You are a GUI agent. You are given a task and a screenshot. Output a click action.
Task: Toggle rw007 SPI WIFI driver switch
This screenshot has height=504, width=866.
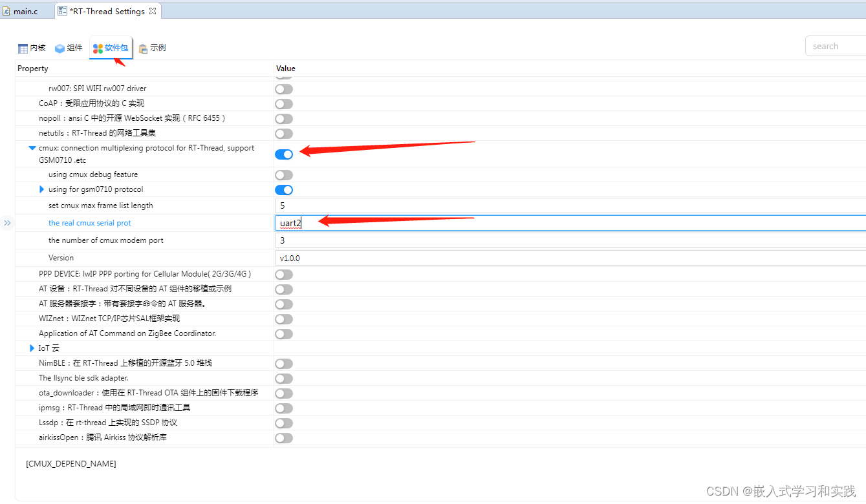click(x=284, y=89)
